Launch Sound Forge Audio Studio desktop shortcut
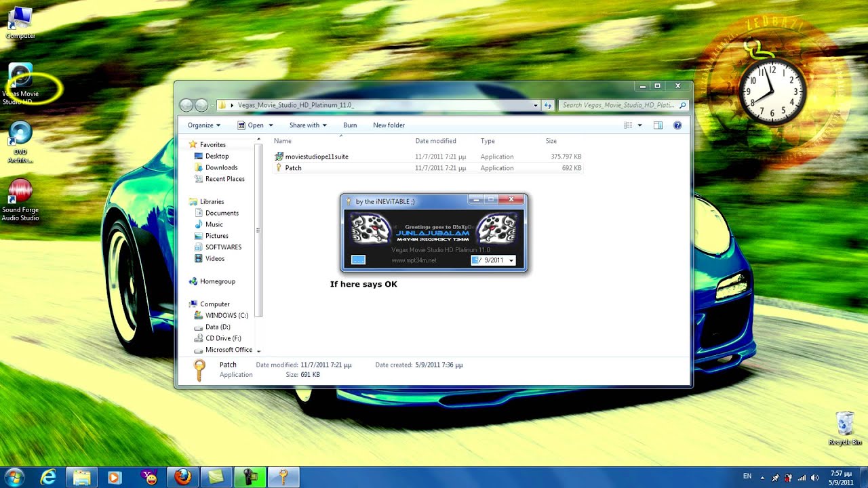The image size is (868, 488). tap(20, 201)
